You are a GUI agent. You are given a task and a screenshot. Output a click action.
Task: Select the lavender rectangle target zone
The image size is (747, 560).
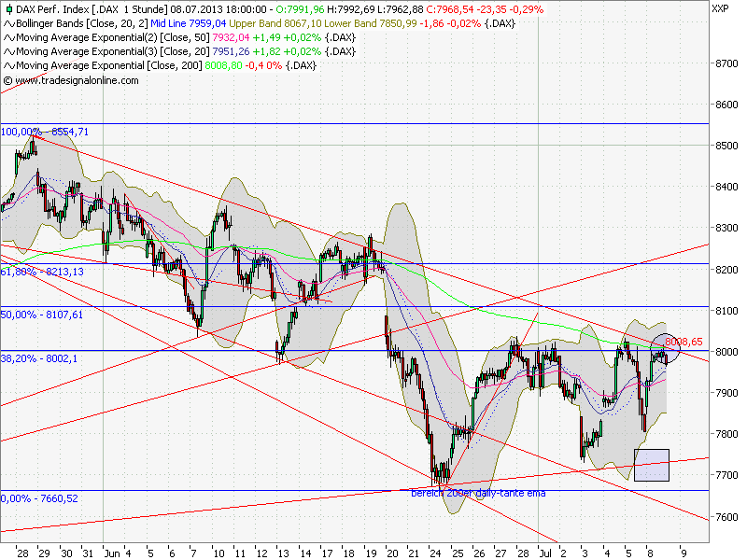point(651,465)
